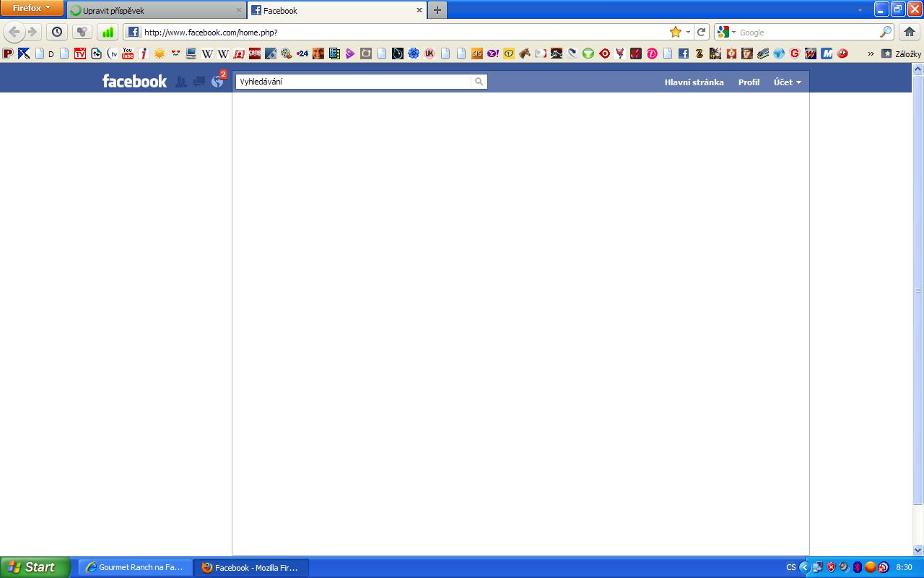
Task: Click the green signal bars toolbar icon
Action: coord(108,32)
